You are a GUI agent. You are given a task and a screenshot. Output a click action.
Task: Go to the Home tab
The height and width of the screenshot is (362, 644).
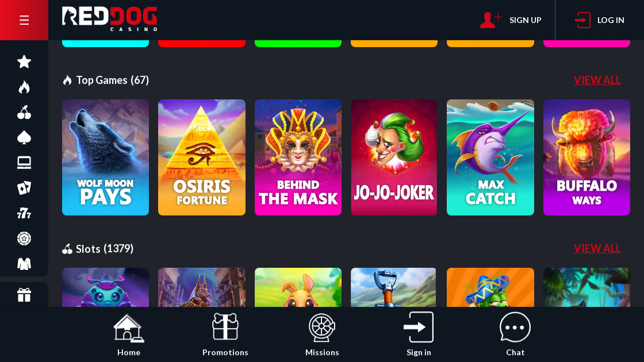pyautogui.click(x=129, y=335)
